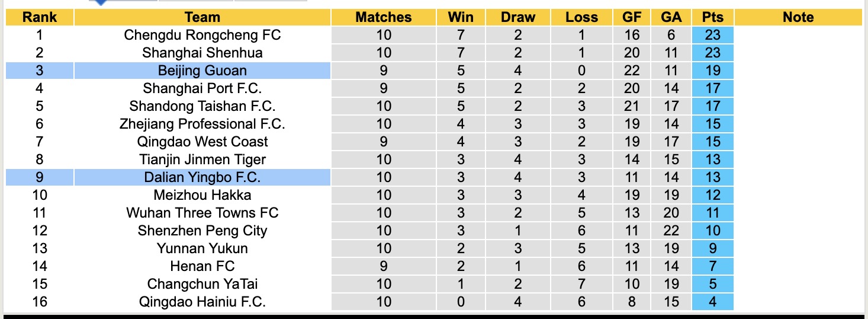Click the Rank column header

point(39,17)
